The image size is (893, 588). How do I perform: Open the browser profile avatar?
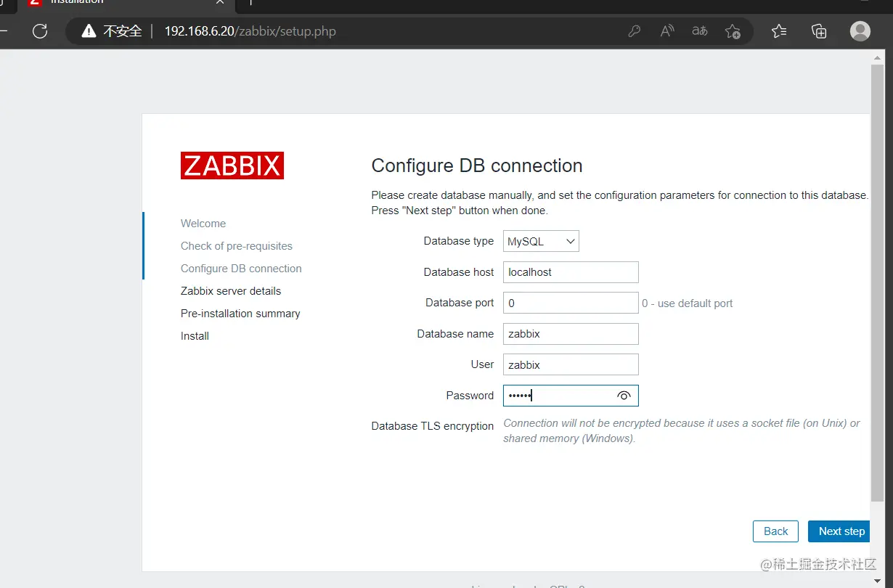860,31
